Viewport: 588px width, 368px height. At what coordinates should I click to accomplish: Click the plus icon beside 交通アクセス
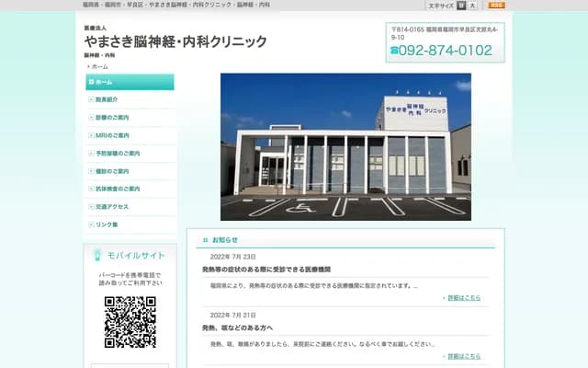[x=91, y=207]
